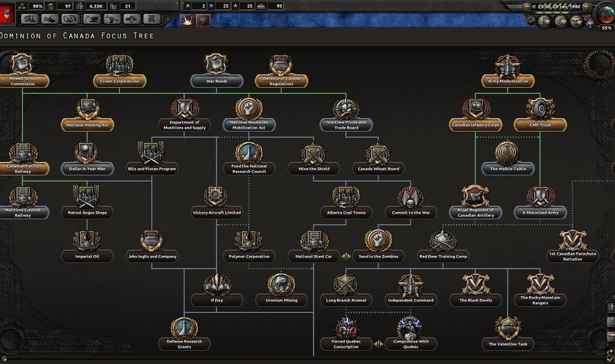The image size is (615, 364).
Task: Click the Dollar-A-Year Men focus icon
Action: (87, 152)
